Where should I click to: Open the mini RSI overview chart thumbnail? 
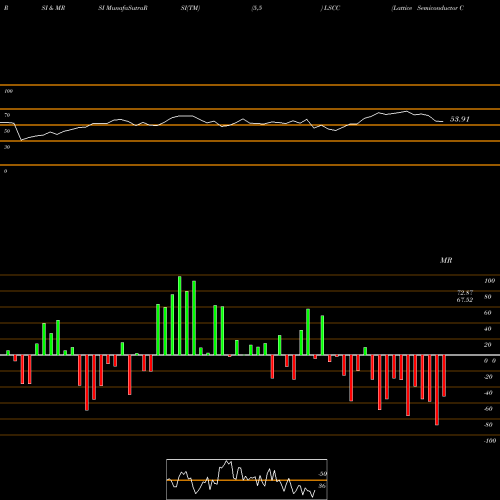(247, 479)
